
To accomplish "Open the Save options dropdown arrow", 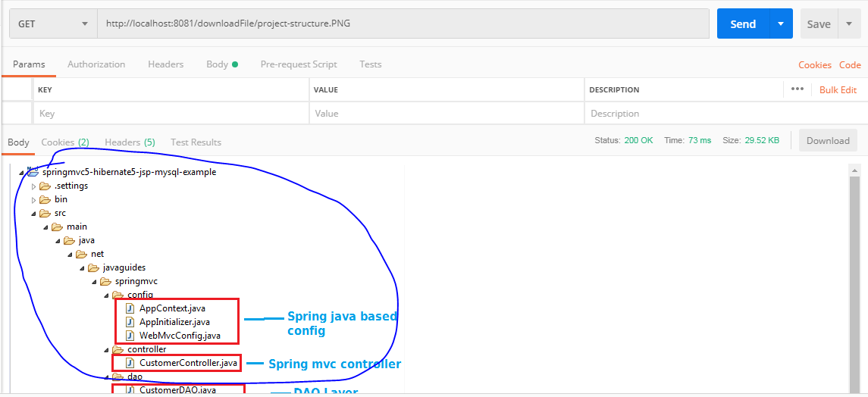I will click(x=848, y=23).
